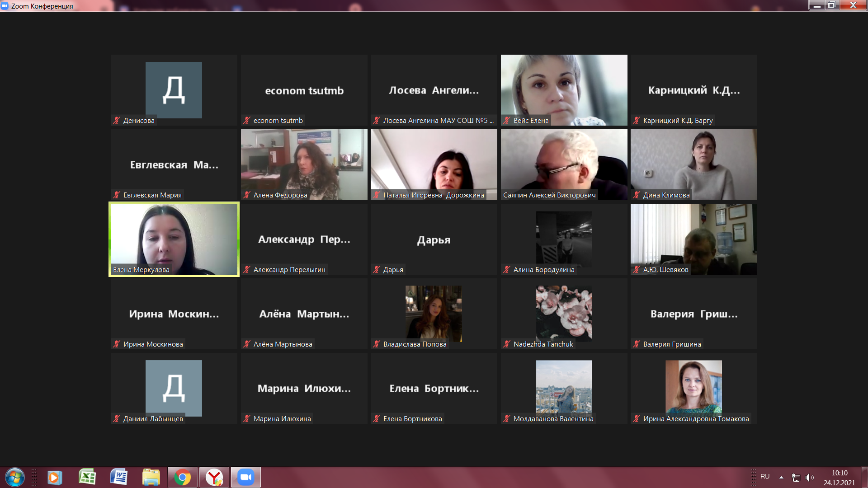Launch Google Chrome from taskbar
The width and height of the screenshot is (868, 488).
pos(183,477)
